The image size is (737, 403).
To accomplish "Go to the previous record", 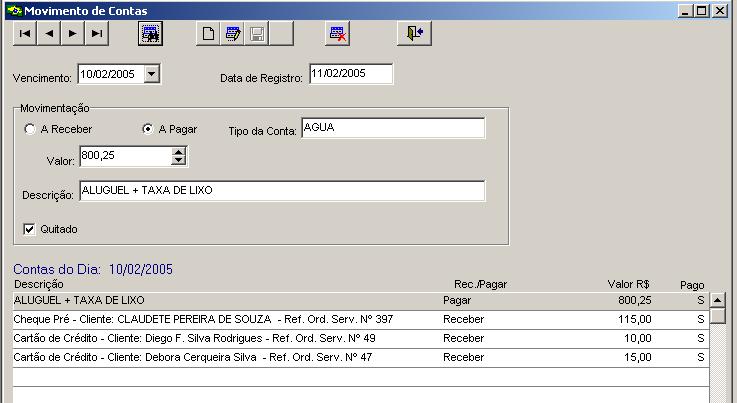I will [48, 33].
